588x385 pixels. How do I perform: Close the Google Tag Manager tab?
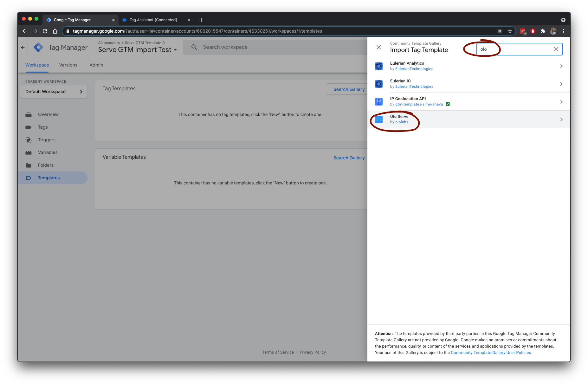tap(113, 20)
